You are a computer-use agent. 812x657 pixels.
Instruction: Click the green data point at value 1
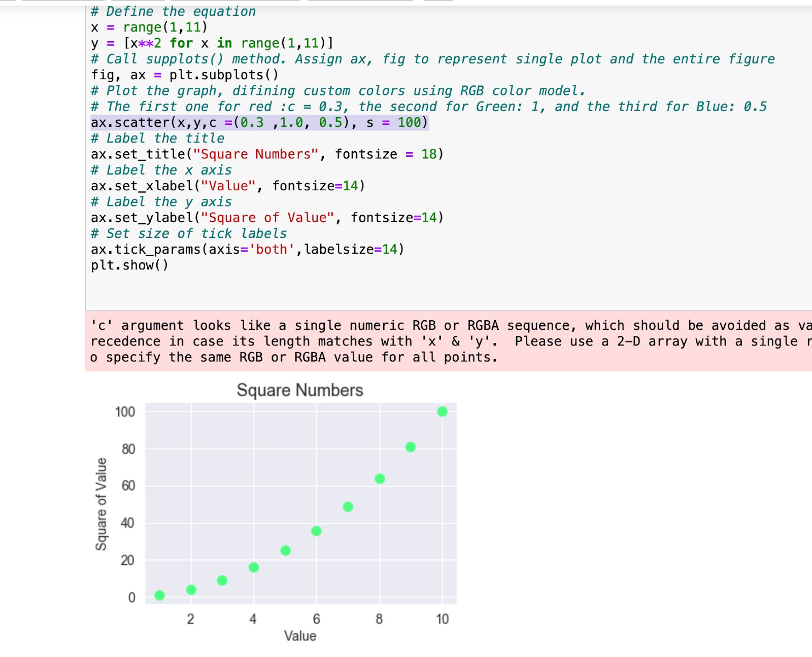click(159, 595)
